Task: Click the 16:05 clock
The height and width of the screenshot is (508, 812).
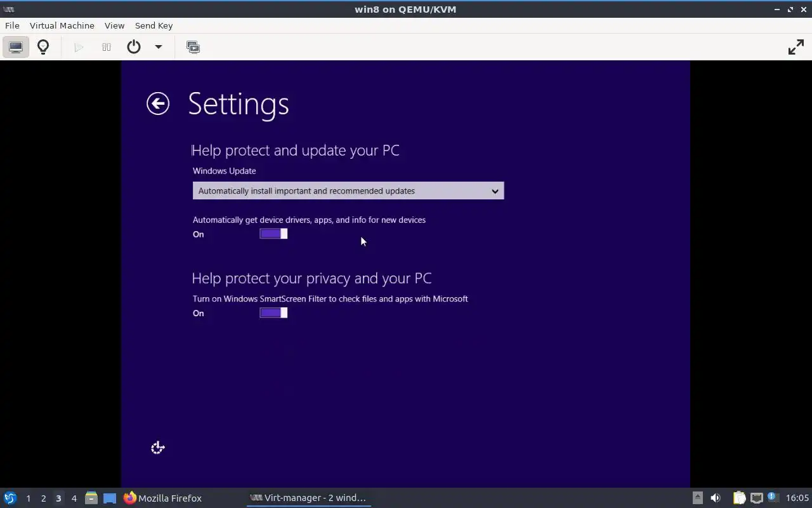Action: 797,498
